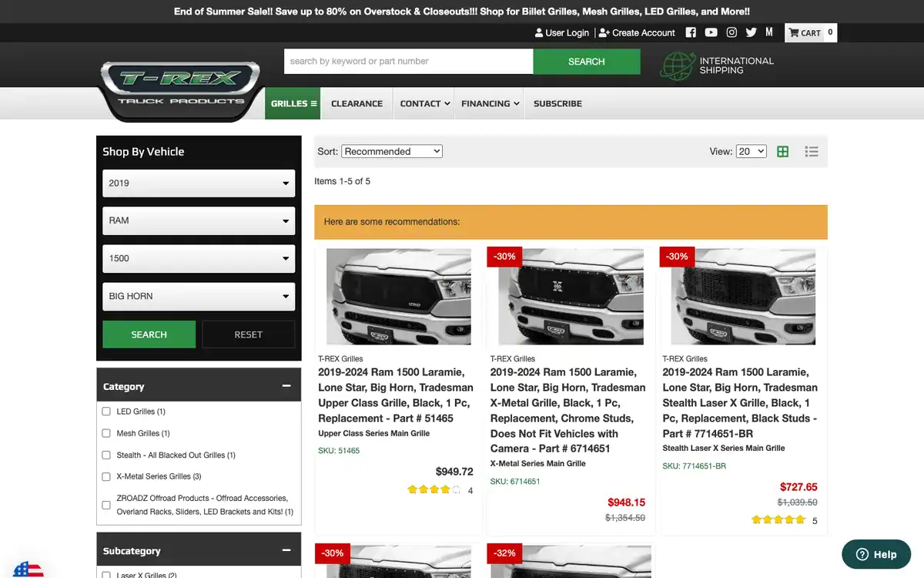Click the X-Metal Grille product image

[571, 297]
